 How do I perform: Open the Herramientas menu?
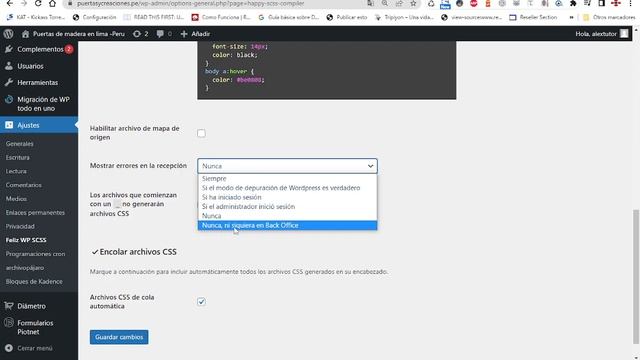point(39,82)
